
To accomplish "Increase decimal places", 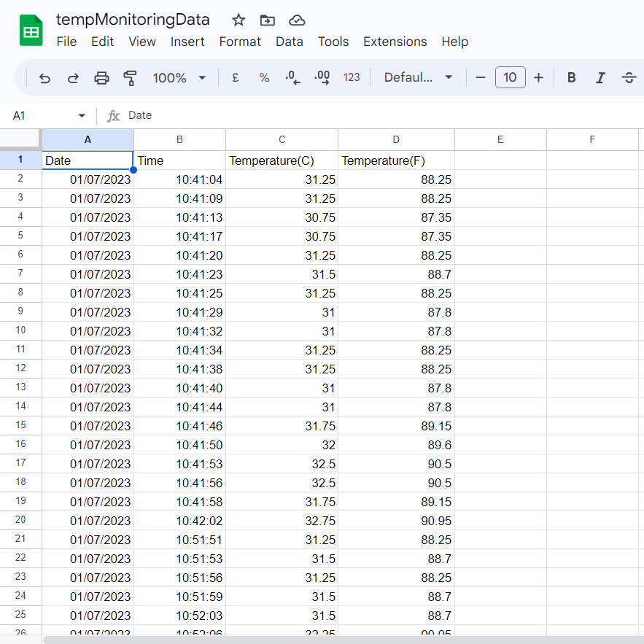I will [322, 77].
